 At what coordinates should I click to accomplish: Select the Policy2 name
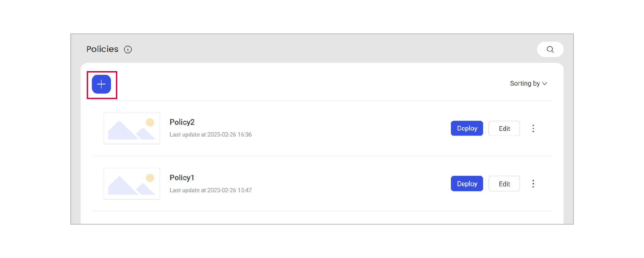[x=182, y=122]
